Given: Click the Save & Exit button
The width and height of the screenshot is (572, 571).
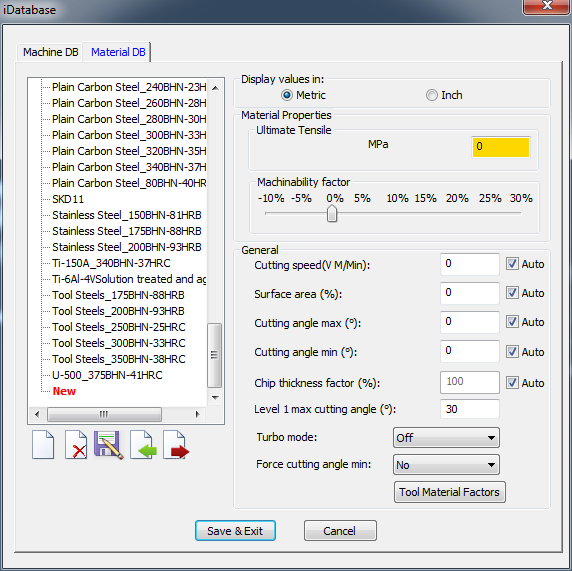Looking at the screenshot, I should click(235, 531).
